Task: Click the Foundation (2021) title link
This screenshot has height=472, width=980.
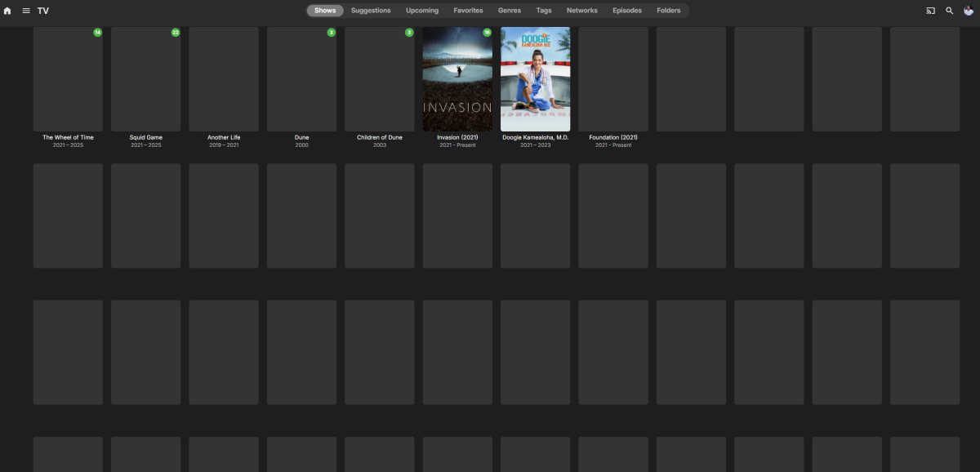Action: [613, 137]
